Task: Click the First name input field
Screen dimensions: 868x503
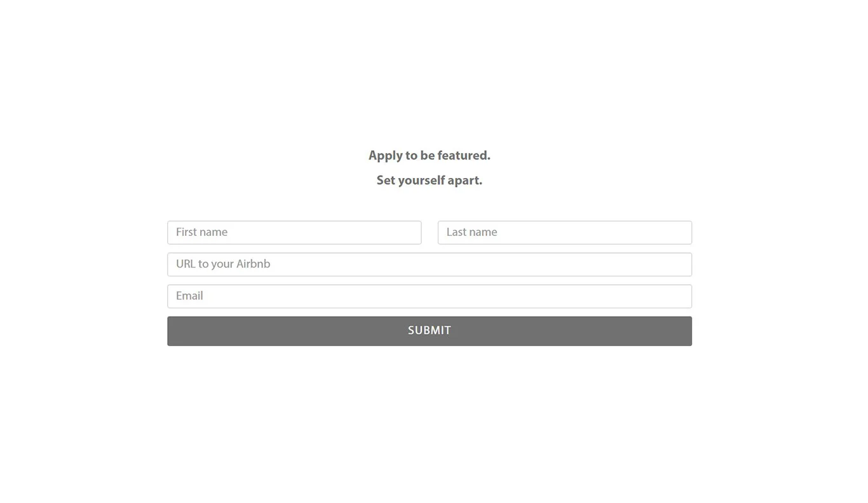Action: pyautogui.click(x=294, y=233)
